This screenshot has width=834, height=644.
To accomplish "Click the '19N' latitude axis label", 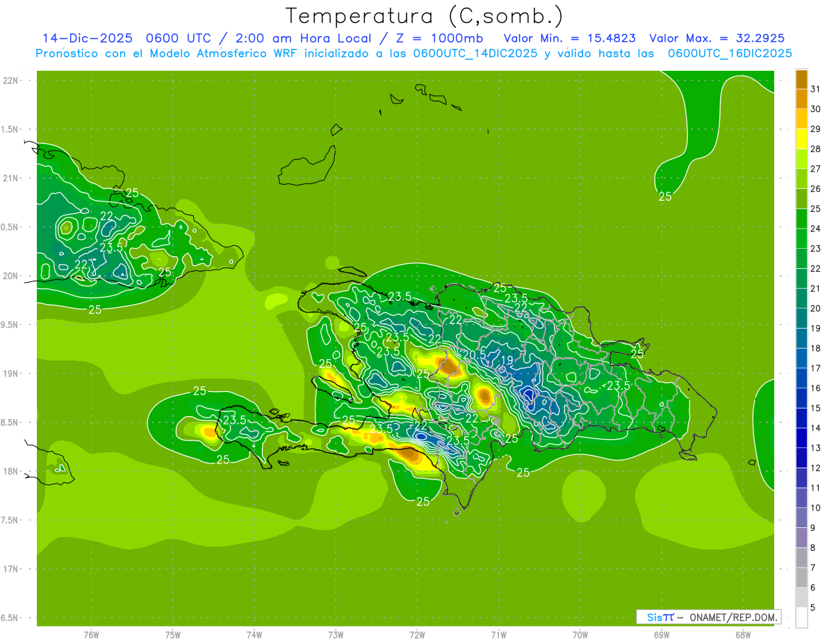I will point(11,373).
